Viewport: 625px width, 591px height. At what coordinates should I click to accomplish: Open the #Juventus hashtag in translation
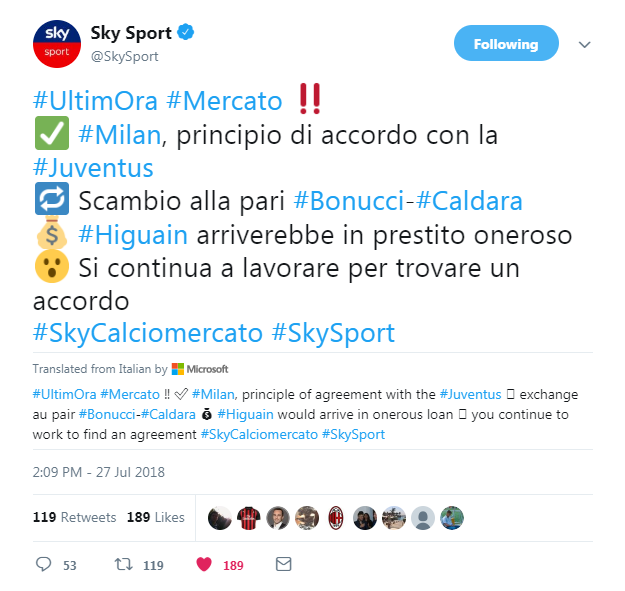pyautogui.click(x=470, y=394)
